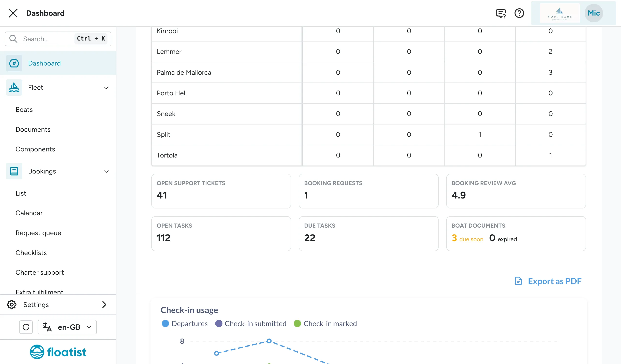Open the help question mark icon
This screenshot has width=621, height=364.
(x=519, y=13)
